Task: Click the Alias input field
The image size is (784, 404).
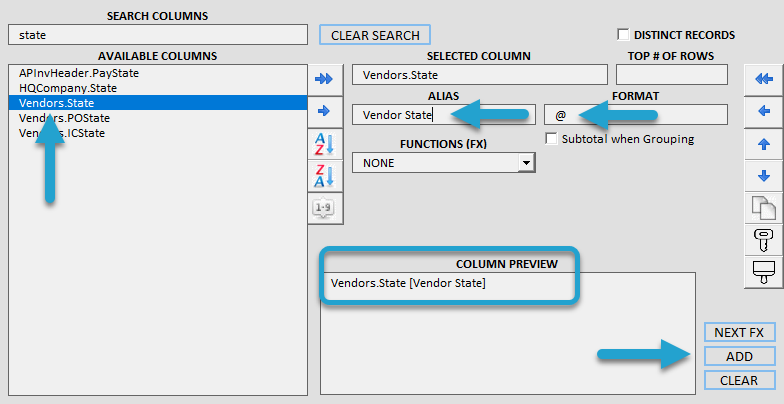Action: (x=444, y=114)
